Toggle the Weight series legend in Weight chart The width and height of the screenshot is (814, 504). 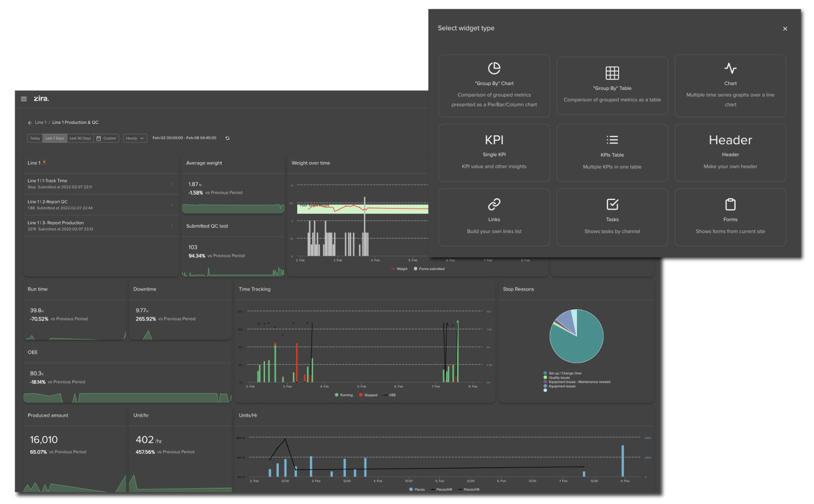coord(399,269)
